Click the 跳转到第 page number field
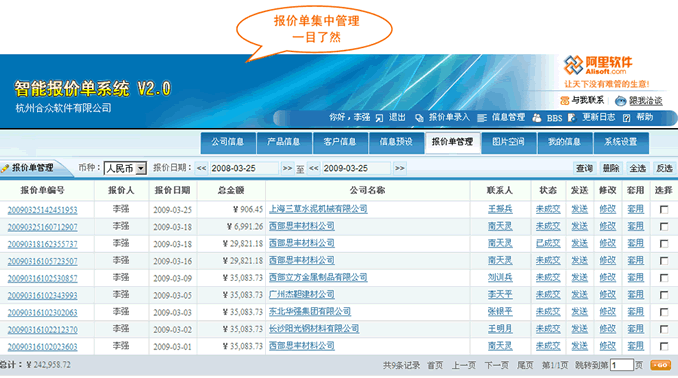Viewport: 678px width, 378px height. coord(622,365)
